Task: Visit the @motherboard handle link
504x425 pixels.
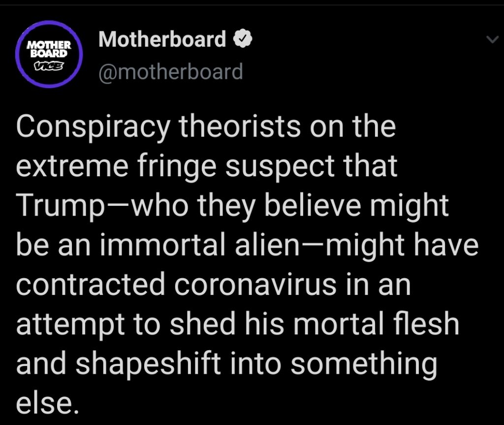Action: [x=171, y=71]
